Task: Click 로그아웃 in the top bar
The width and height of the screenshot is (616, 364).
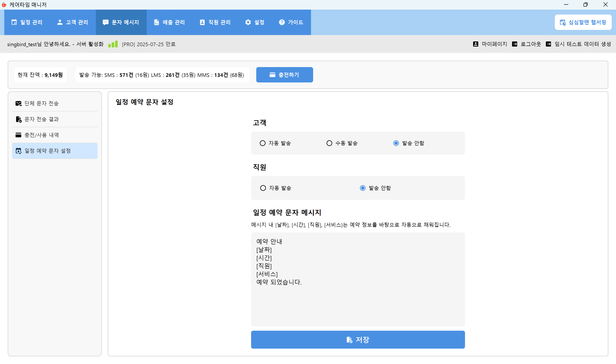Action: (531, 44)
